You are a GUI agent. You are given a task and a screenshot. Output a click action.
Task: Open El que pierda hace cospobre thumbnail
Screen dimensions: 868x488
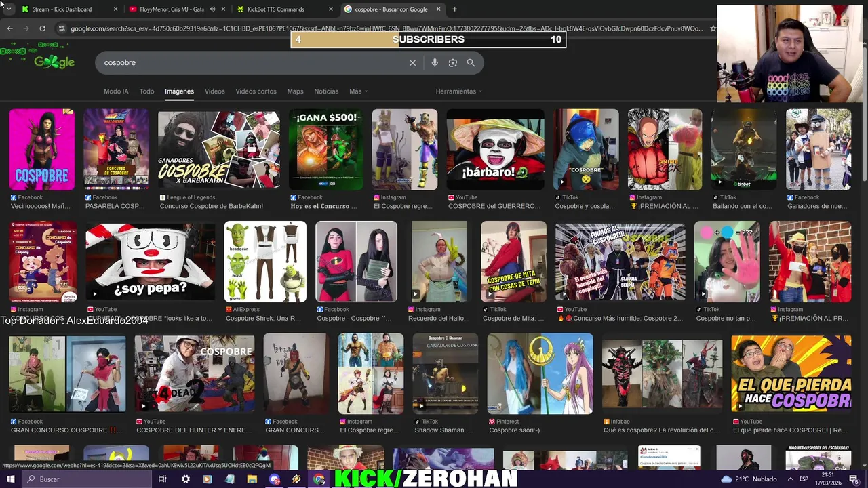(x=791, y=373)
